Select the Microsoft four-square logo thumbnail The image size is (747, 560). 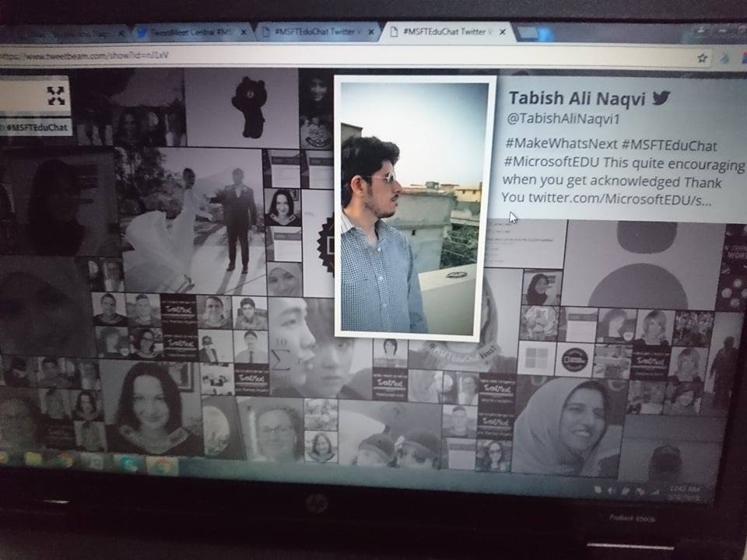point(536,358)
